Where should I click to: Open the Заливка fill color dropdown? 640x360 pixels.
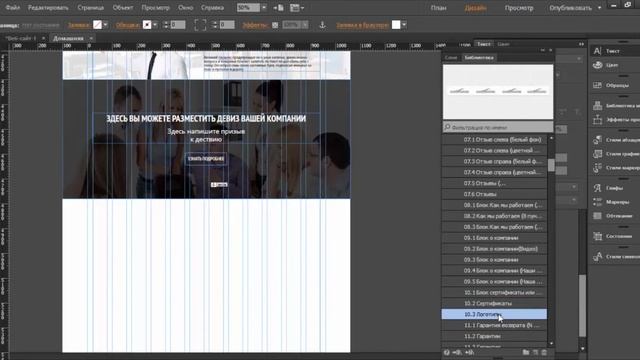(105, 25)
